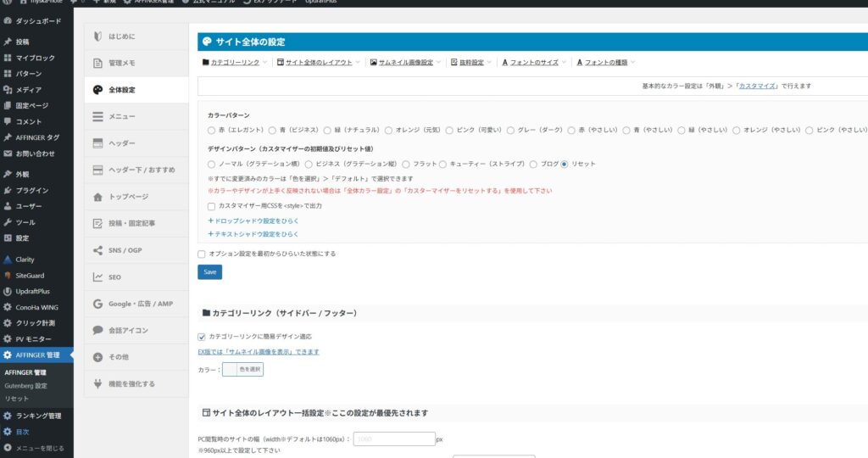The height and width of the screenshot is (458, 868).
Task: Expand テキストシャドウ設定をひらく
Action: pos(253,234)
